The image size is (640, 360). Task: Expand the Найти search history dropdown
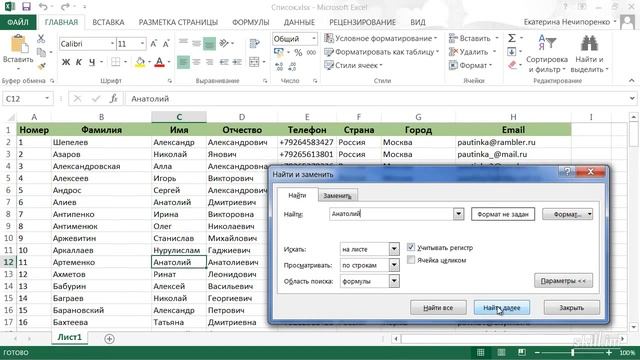[x=458, y=214]
